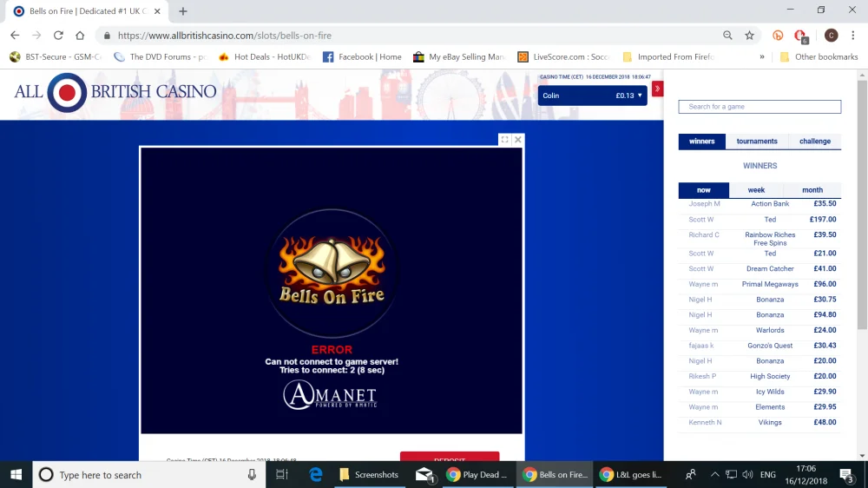Switch to L&L goes li... Chrome window
The image size is (868, 488).
631,475
